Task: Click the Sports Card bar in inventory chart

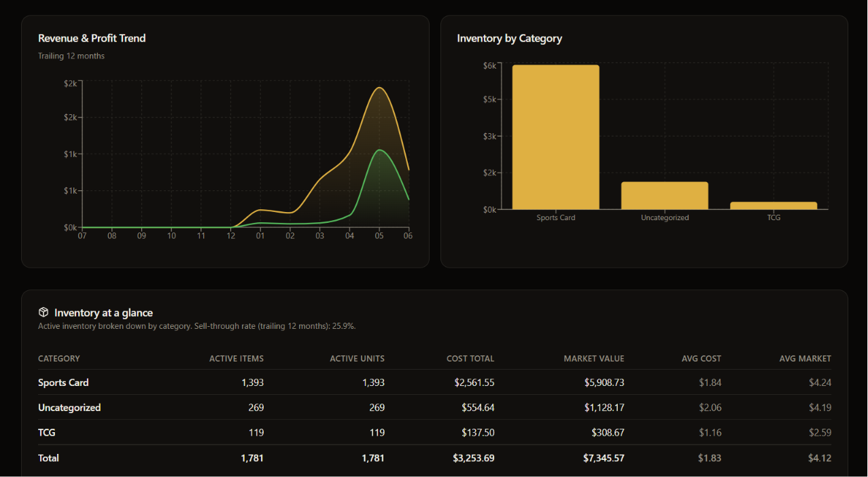Action: pyautogui.click(x=555, y=137)
